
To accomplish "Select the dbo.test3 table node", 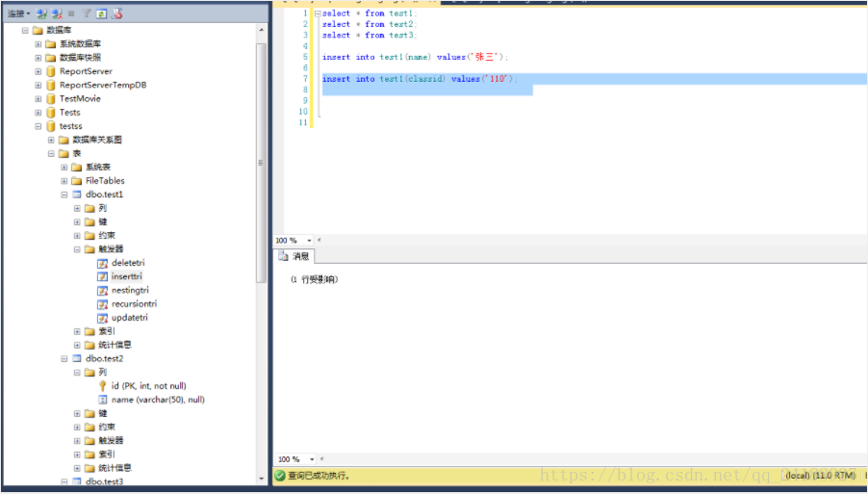I will 105,481.
